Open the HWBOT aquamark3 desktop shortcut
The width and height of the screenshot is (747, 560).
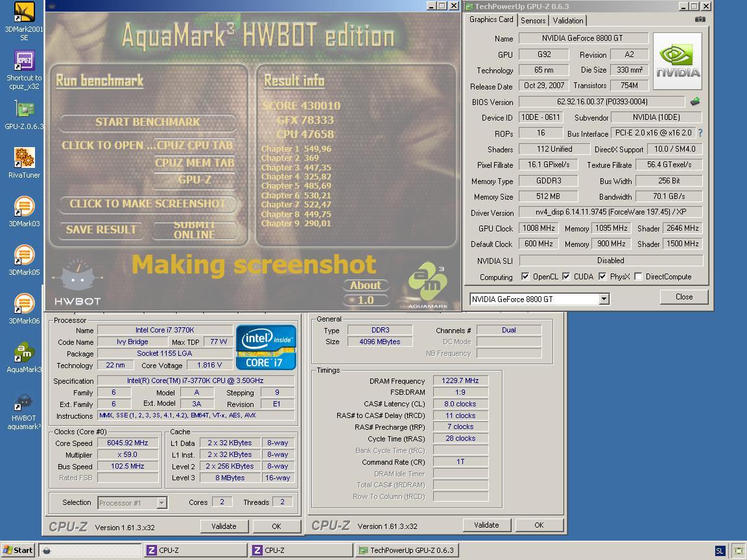point(24,410)
